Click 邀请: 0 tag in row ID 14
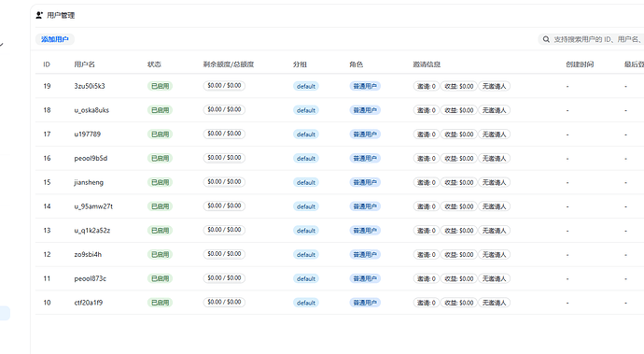This screenshot has height=354, width=644. (427, 206)
